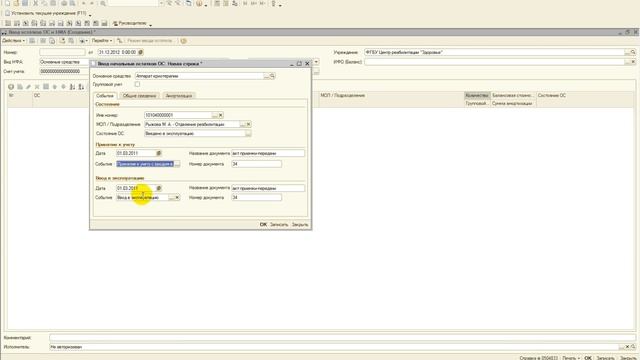
Task: Open calendar for Принятие к учету date
Action: tap(159, 153)
